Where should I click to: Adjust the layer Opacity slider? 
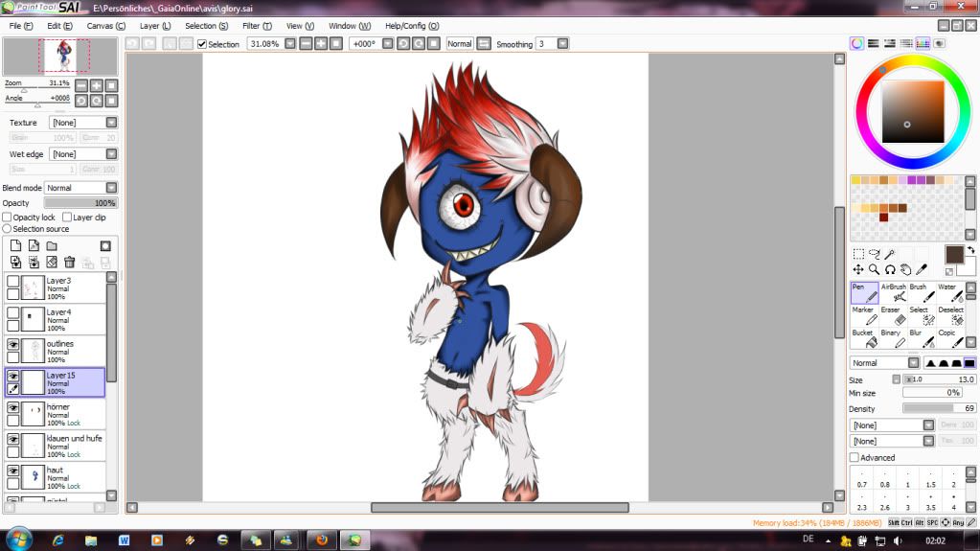[x=80, y=203]
